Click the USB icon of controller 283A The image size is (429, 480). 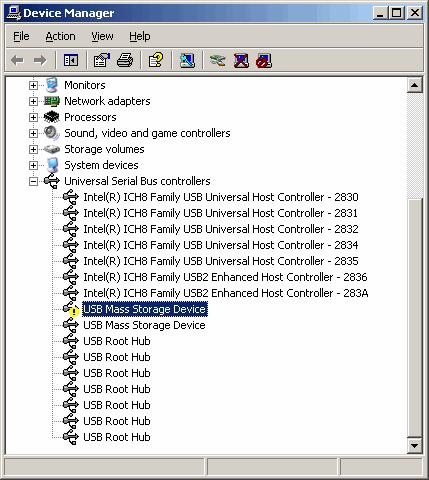(x=71, y=293)
